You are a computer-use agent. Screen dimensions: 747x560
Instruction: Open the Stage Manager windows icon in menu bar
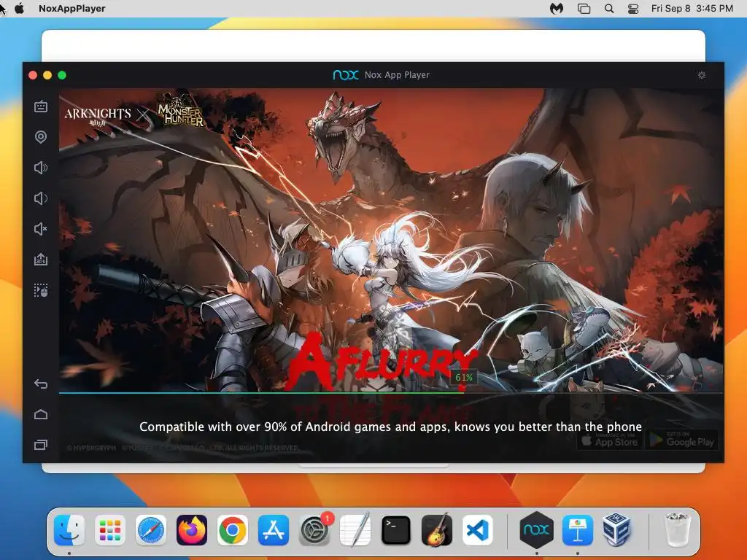pos(584,8)
